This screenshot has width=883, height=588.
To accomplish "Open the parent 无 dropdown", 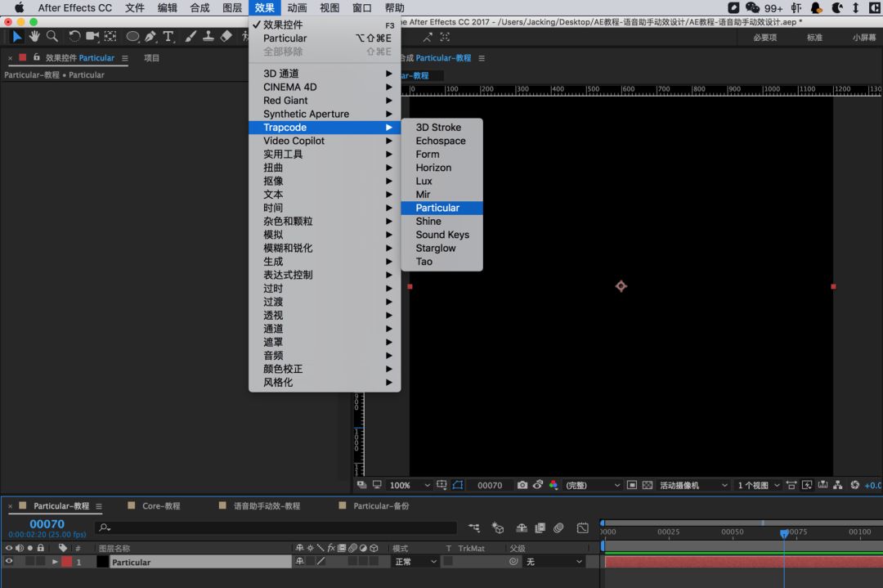I will click(x=554, y=562).
